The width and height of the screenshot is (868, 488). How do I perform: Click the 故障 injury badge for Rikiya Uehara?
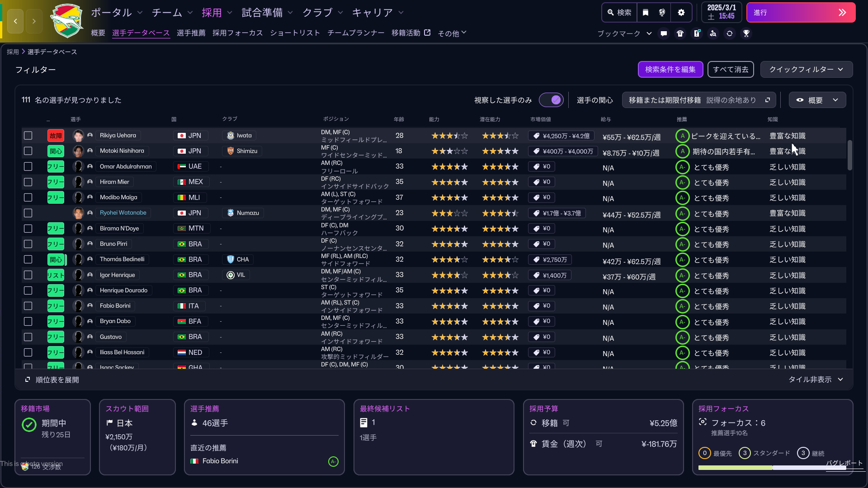tap(56, 136)
